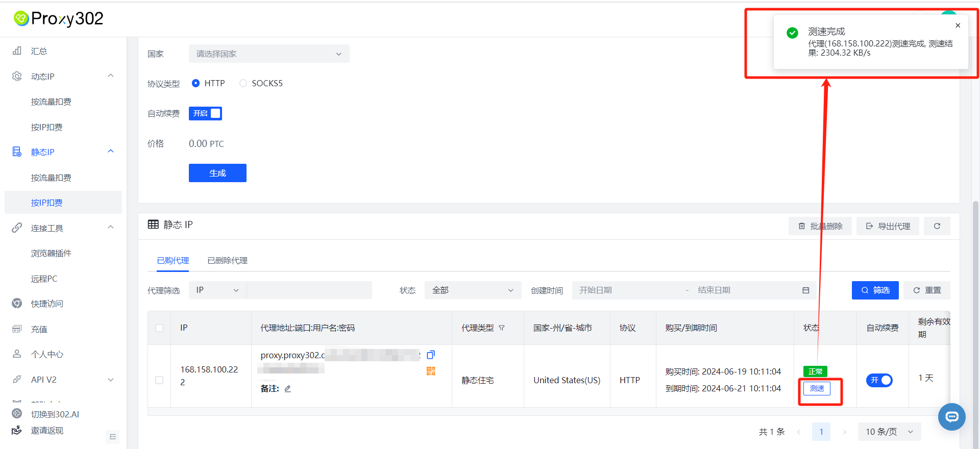Go to next page arrow

click(844, 432)
